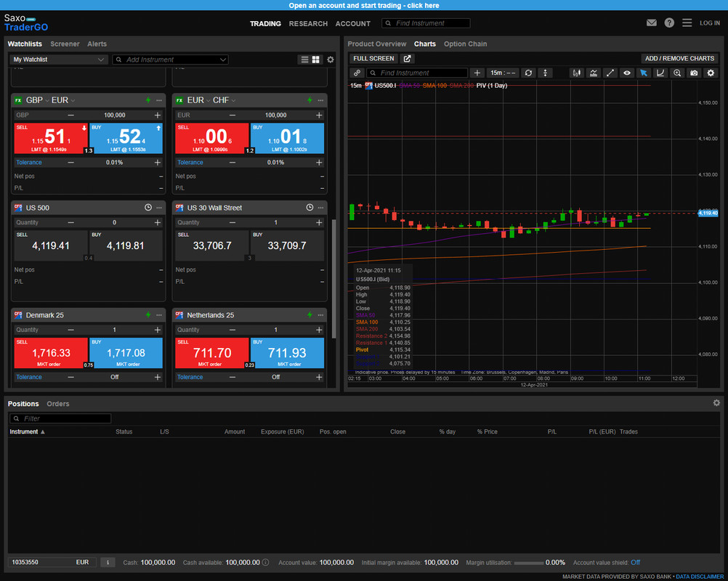
Task: Click open an account banner
Action: tap(364, 5)
